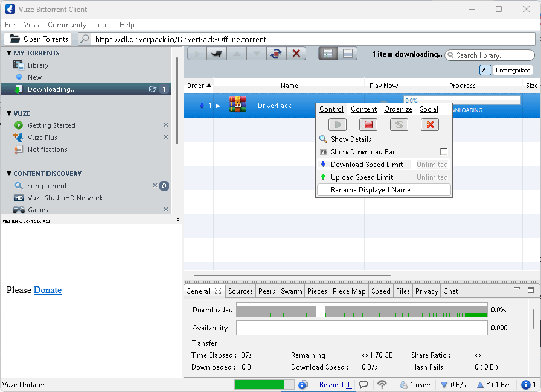Click the download speed 0 B/s indicator

click(x=453, y=384)
